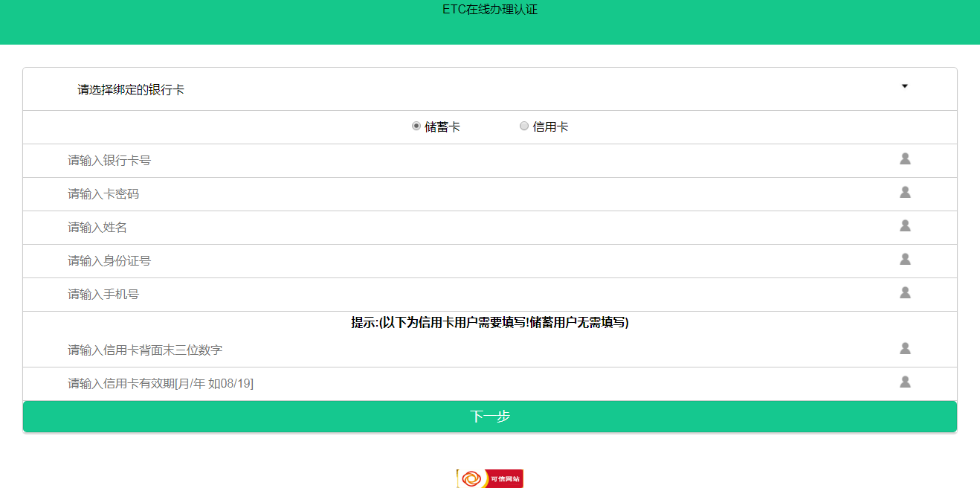Click the person icon in expiry date row
The height and width of the screenshot is (488, 980).
pos(905,382)
